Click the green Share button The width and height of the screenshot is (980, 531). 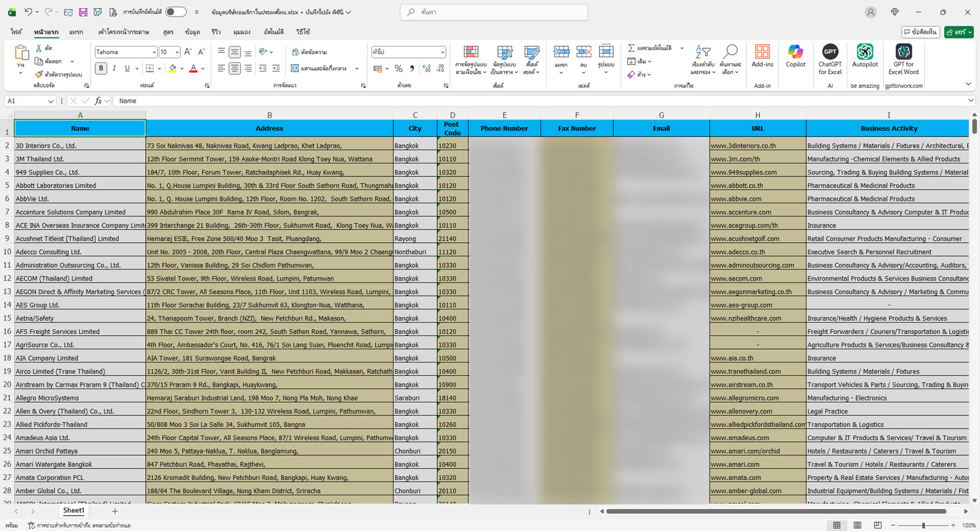(x=958, y=32)
